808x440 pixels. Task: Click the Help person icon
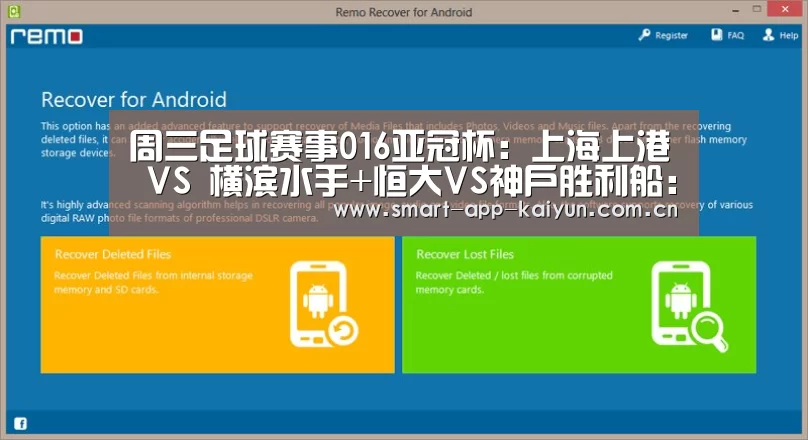click(x=768, y=35)
